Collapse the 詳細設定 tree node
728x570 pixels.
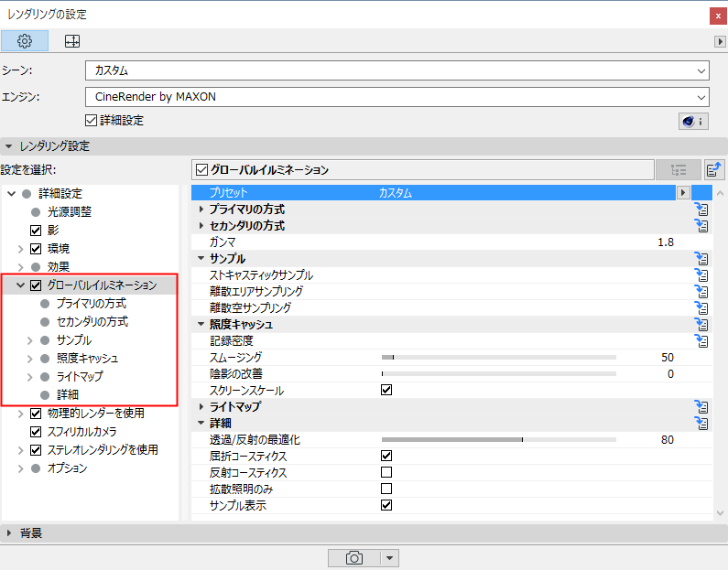tap(12, 193)
